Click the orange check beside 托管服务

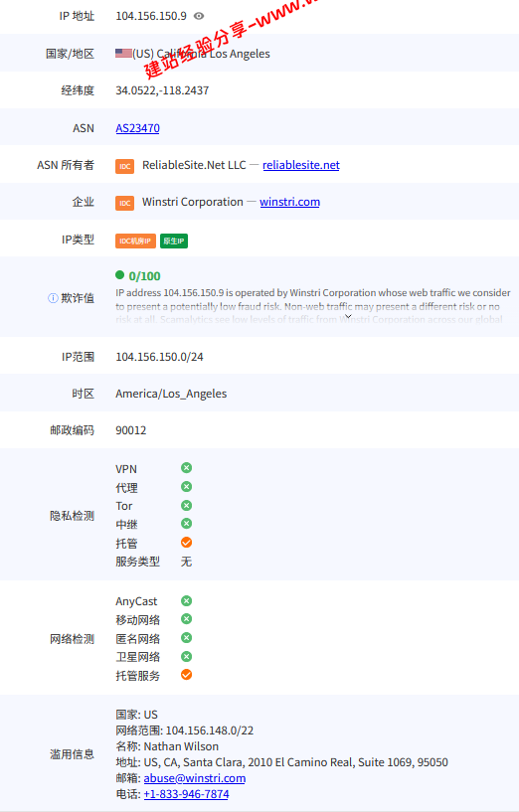(187, 674)
